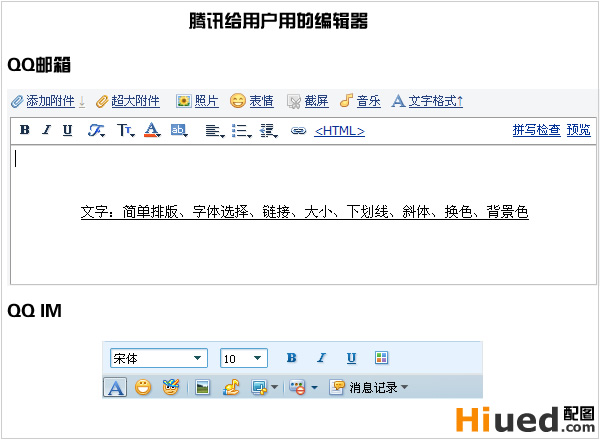This screenshot has width=600, height=440.
Task: Toggle underline in QQ邮箱 editor toolbar
Action: tap(67, 130)
